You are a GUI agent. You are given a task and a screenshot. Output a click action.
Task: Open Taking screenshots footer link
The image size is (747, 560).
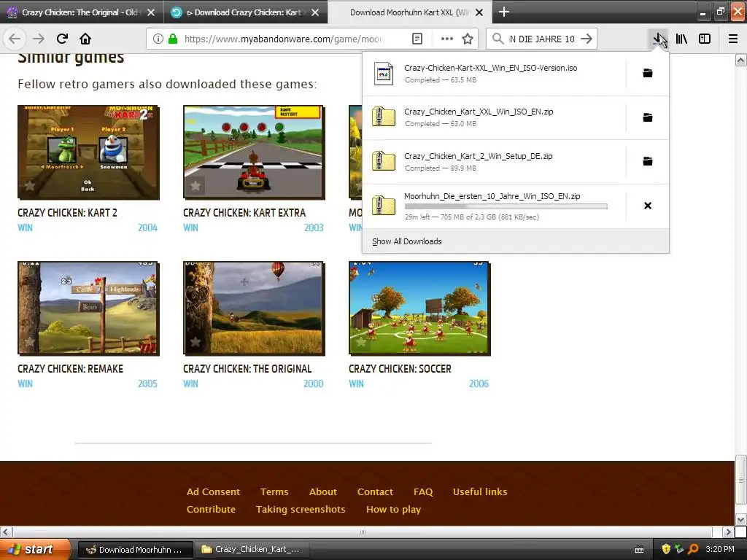(x=301, y=510)
